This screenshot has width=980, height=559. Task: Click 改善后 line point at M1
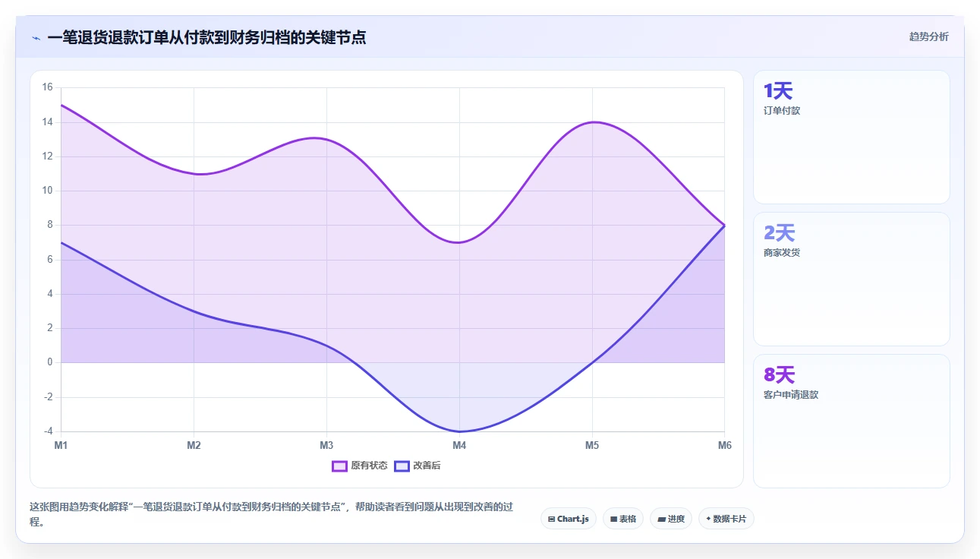click(61, 242)
